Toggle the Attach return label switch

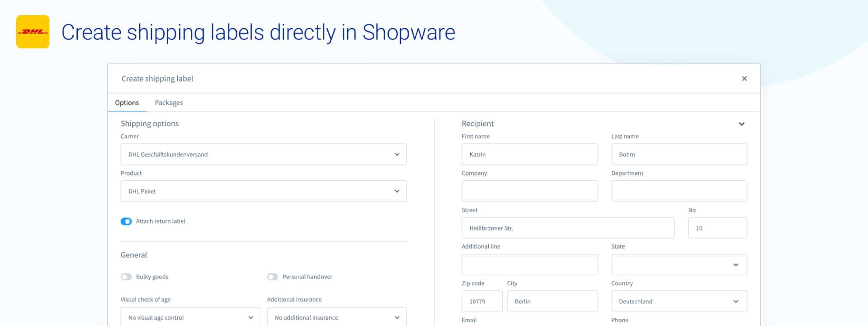(126, 221)
